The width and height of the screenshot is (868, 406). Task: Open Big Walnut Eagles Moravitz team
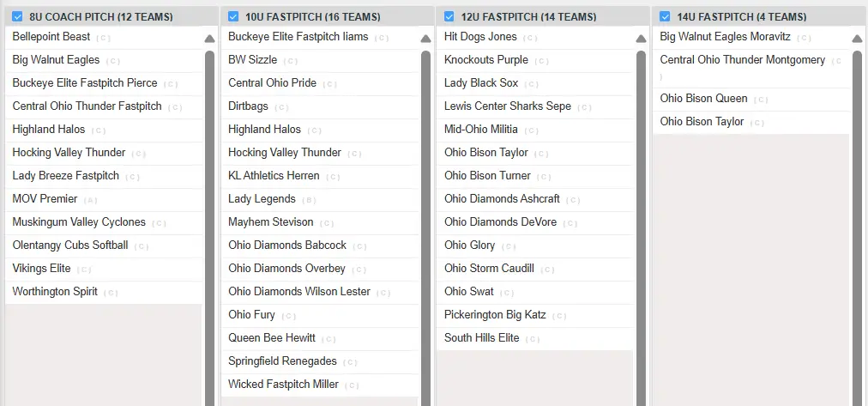point(725,37)
